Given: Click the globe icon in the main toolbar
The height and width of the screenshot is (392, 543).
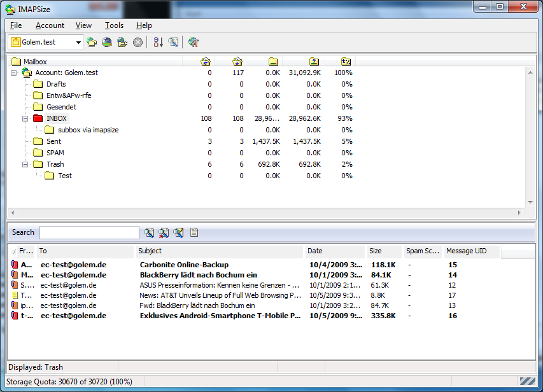Looking at the screenshot, I should click(x=107, y=43).
